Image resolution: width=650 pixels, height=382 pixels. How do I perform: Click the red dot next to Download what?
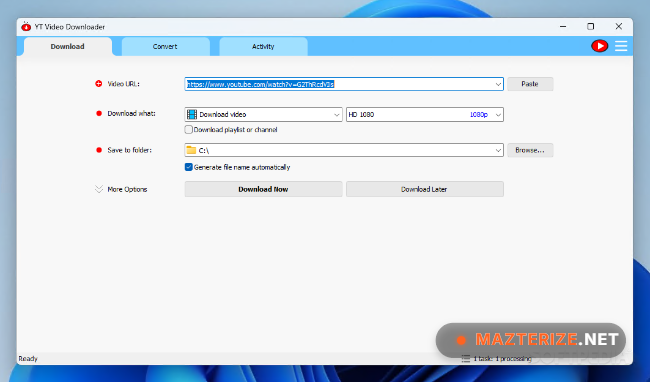tap(99, 114)
